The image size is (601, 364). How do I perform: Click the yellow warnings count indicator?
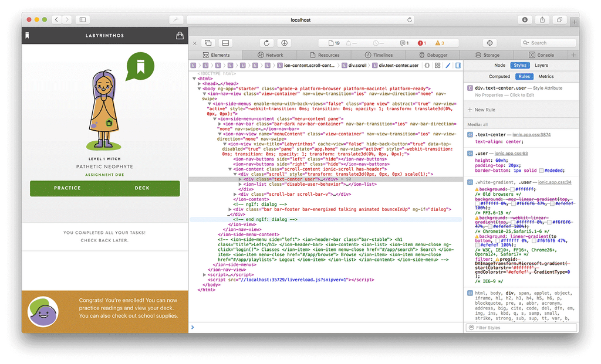(439, 43)
